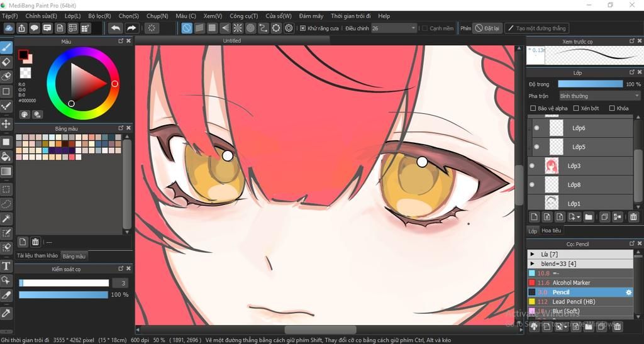Pop out the Màu color panel
Image resolution: width=644 pixels, height=344 pixels.
click(x=121, y=41)
